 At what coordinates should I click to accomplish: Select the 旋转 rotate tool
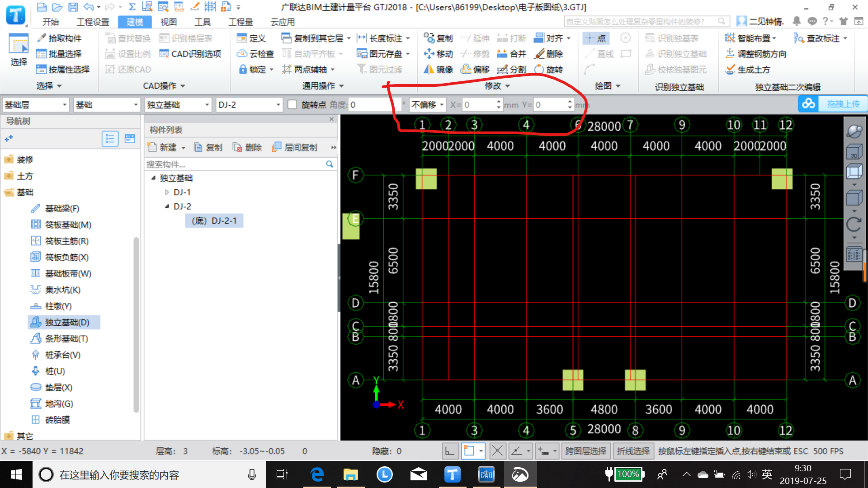[548, 69]
